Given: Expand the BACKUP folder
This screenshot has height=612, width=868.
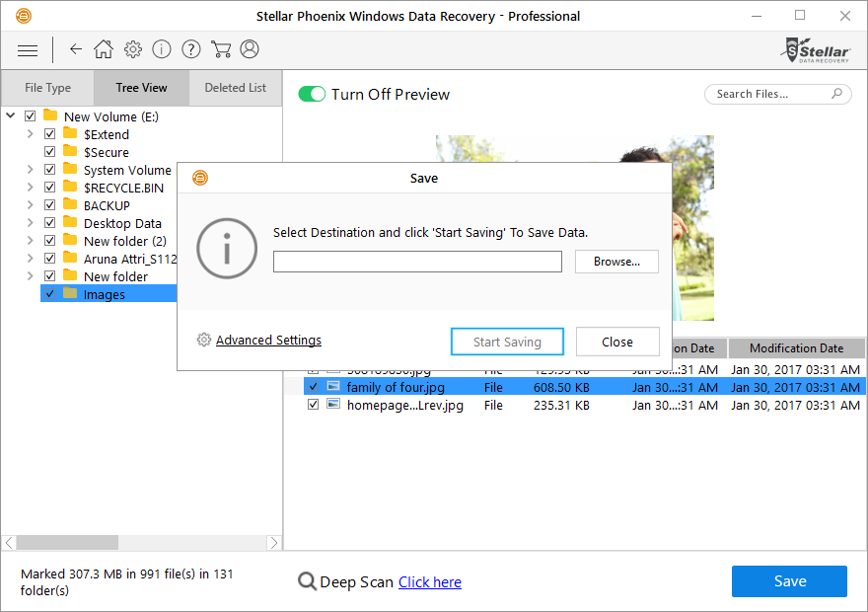Looking at the screenshot, I should pyautogui.click(x=31, y=205).
